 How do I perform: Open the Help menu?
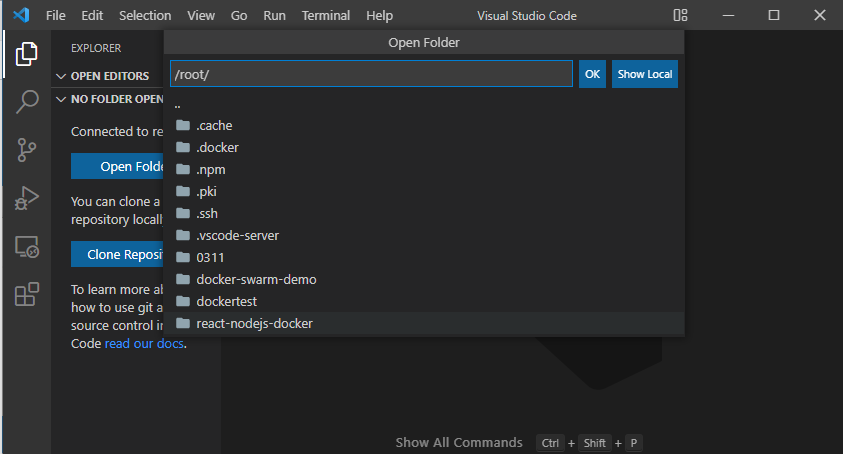click(x=380, y=16)
